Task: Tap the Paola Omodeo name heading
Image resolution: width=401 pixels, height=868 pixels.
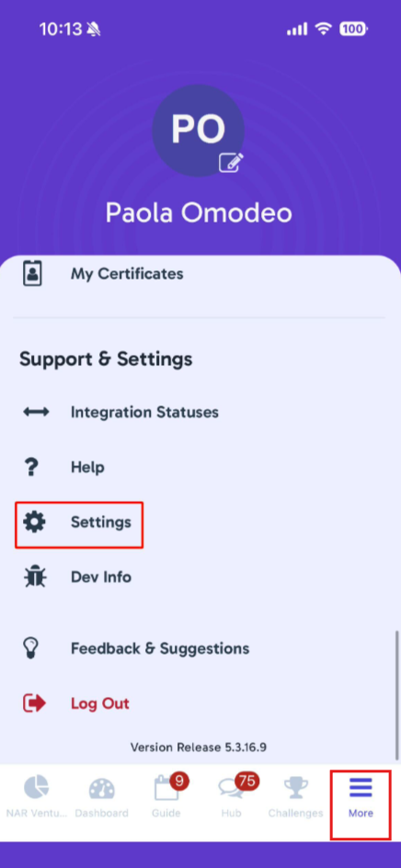Action: coord(199,212)
